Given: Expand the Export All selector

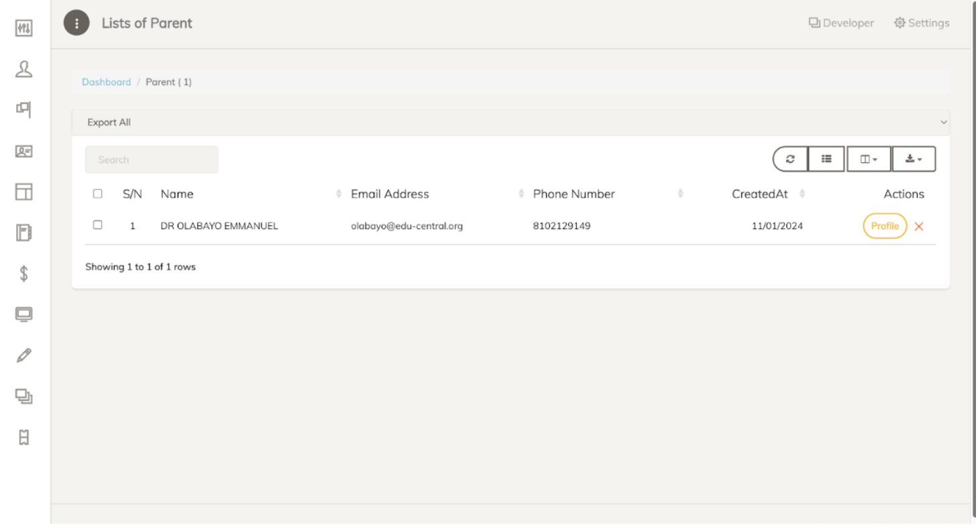Looking at the screenshot, I should [x=510, y=123].
